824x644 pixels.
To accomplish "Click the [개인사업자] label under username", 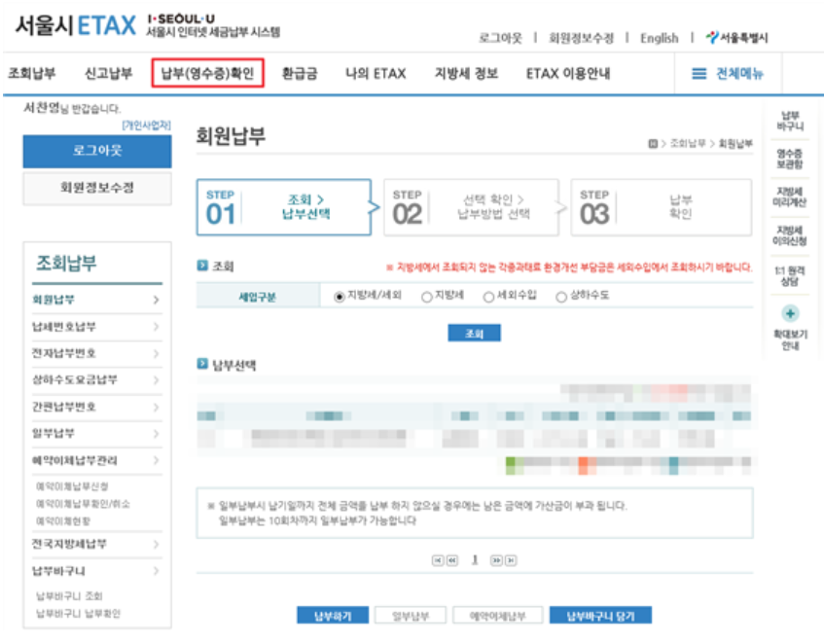I will tap(146, 125).
